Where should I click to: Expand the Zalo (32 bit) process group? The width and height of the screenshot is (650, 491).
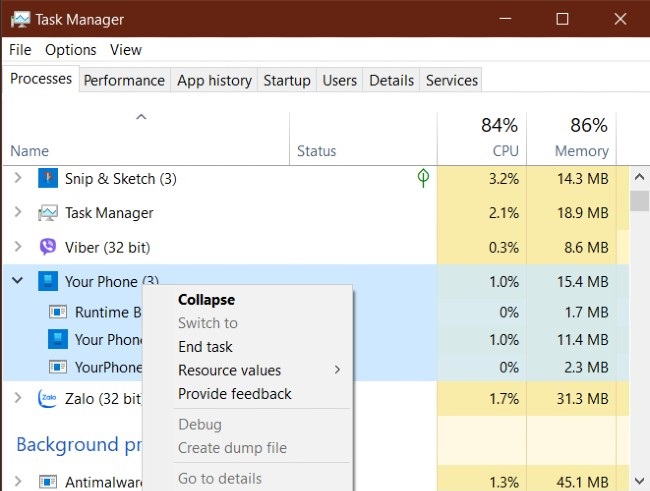point(18,398)
